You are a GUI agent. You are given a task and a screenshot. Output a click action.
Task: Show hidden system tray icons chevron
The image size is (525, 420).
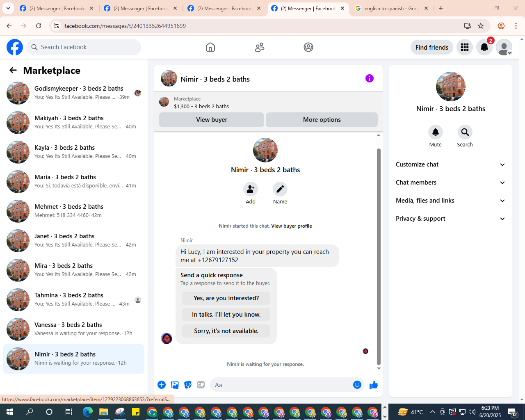432,412
